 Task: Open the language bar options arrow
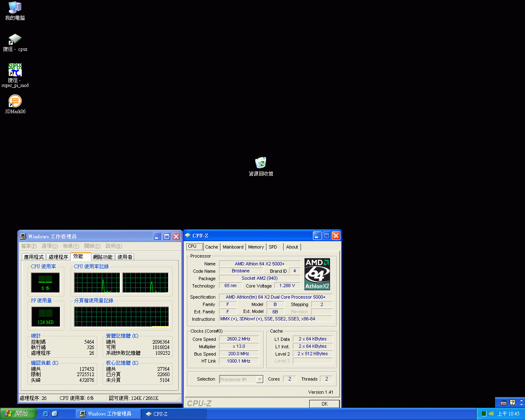click(521, 405)
